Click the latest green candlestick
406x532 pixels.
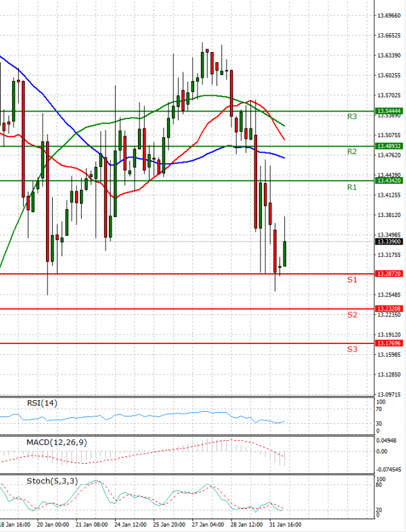point(284,253)
